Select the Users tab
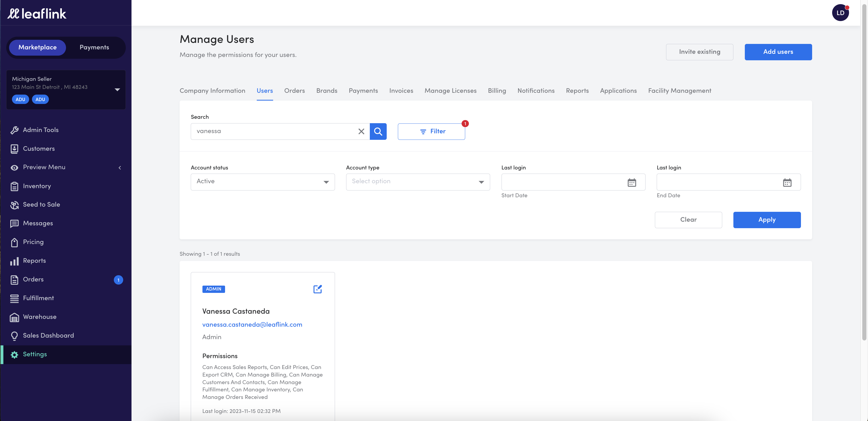The height and width of the screenshot is (421, 868). click(x=265, y=91)
